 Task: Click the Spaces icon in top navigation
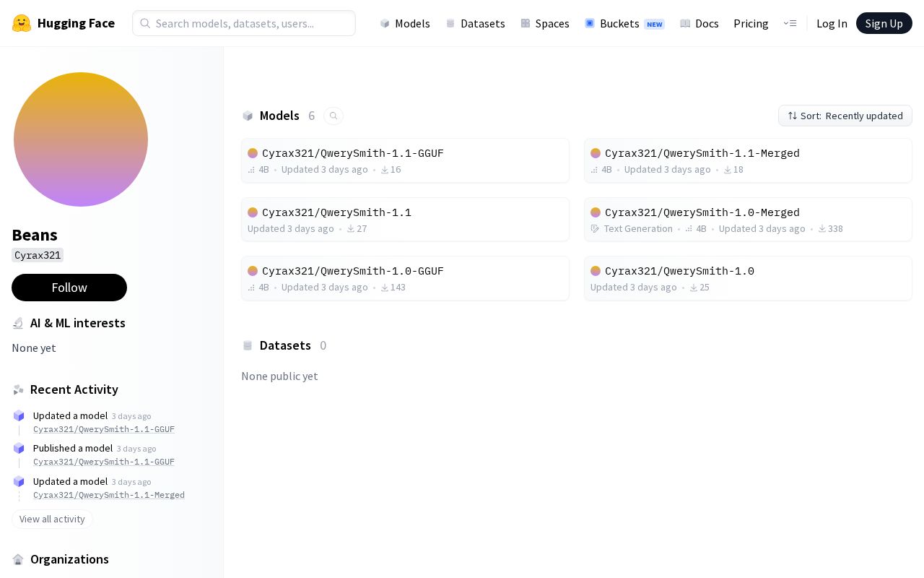tap(526, 23)
